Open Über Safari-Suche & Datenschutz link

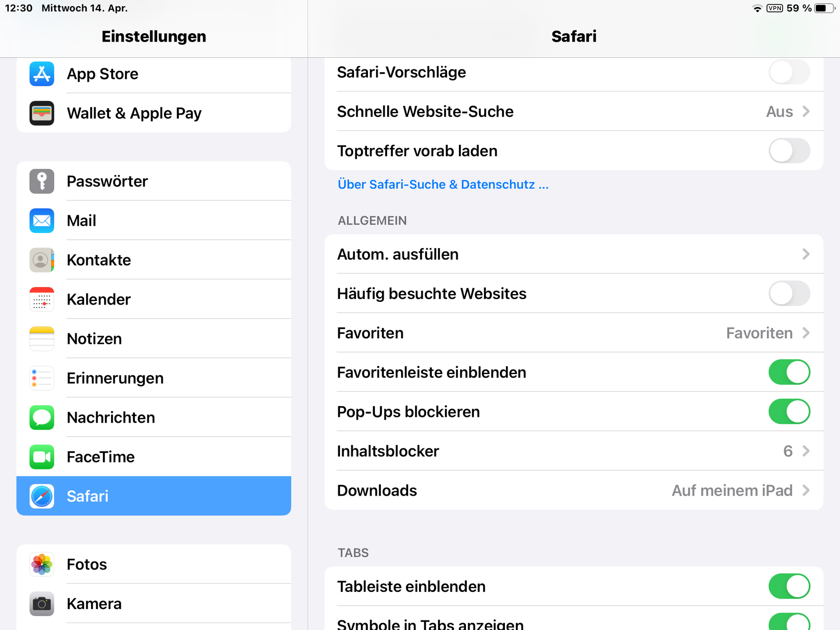[443, 185]
